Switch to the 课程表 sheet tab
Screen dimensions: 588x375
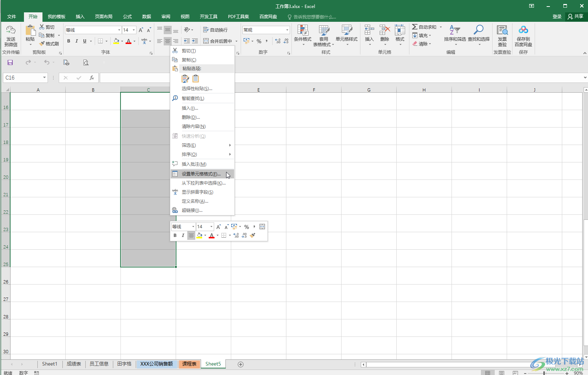[x=189, y=364]
